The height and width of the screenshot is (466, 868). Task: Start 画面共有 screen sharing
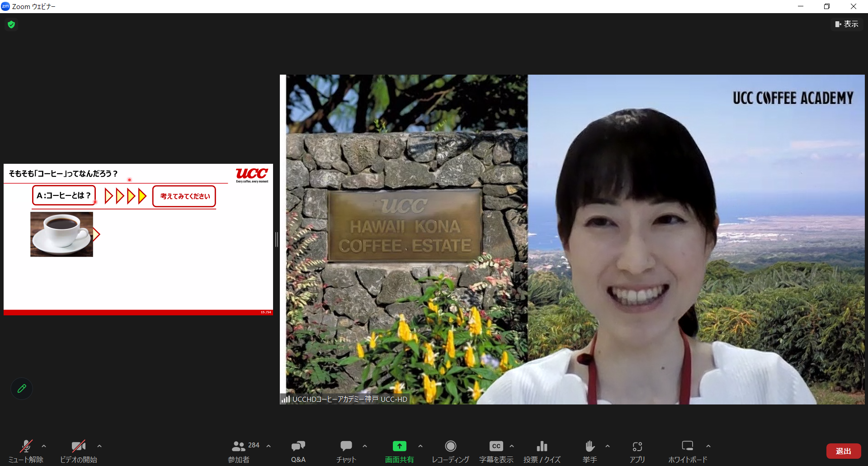[x=399, y=452]
